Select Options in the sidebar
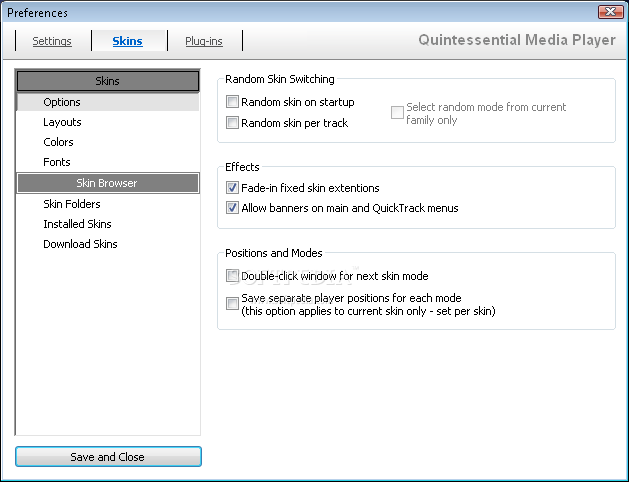This screenshot has height=482, width=629. coord(108,102)
